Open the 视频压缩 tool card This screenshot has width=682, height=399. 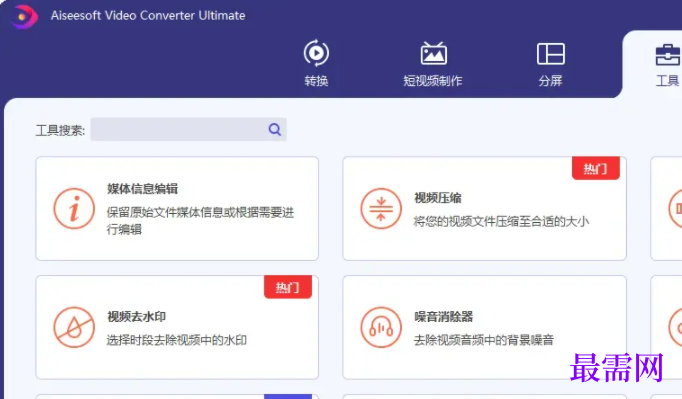coord(484,208)
